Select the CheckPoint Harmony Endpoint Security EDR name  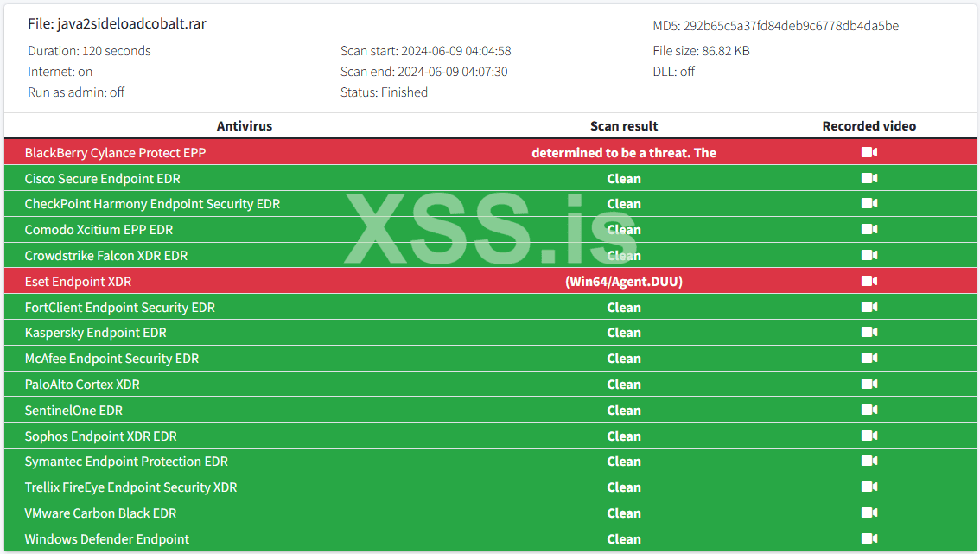click(x=152, y=205)
